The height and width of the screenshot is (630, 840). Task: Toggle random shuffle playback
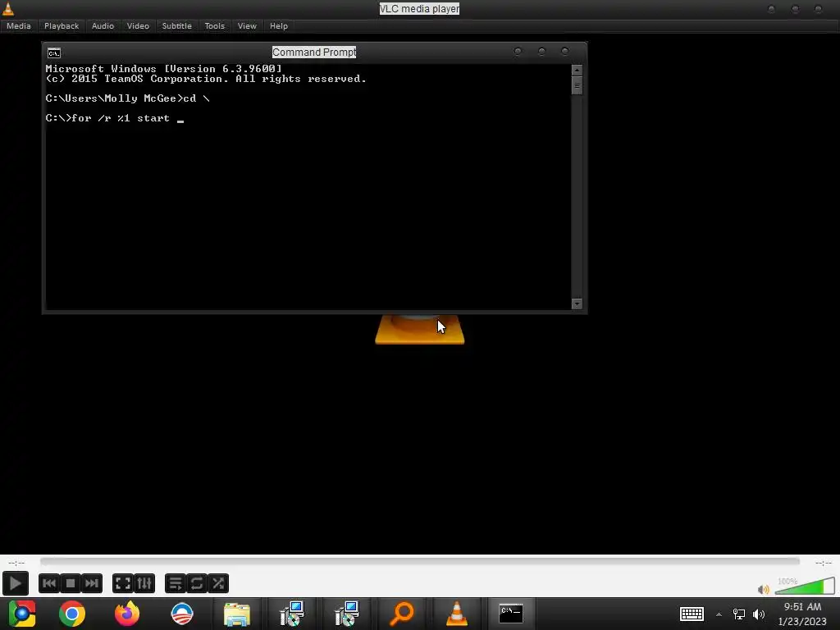tap(218, 583)
